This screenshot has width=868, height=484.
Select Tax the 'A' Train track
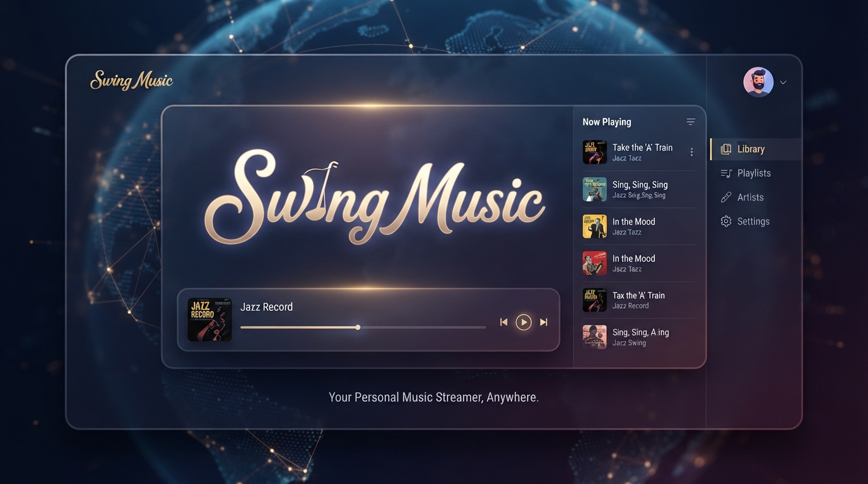tap(638, 300)
